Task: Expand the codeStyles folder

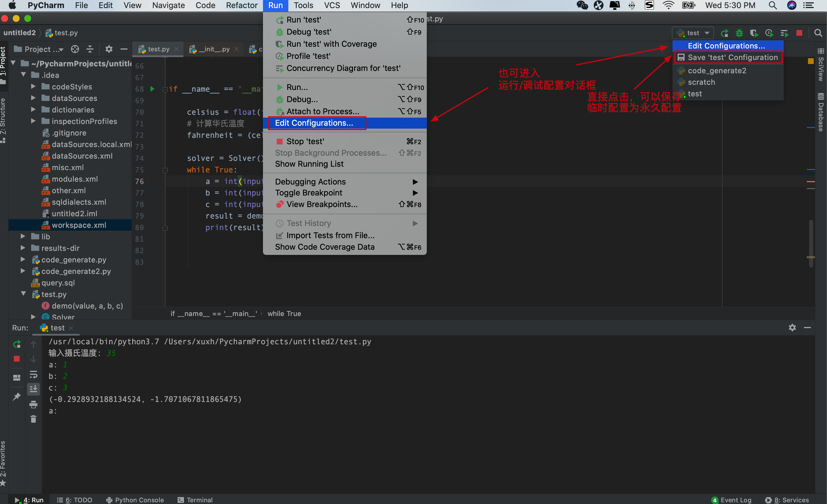Action: [33, 86]
